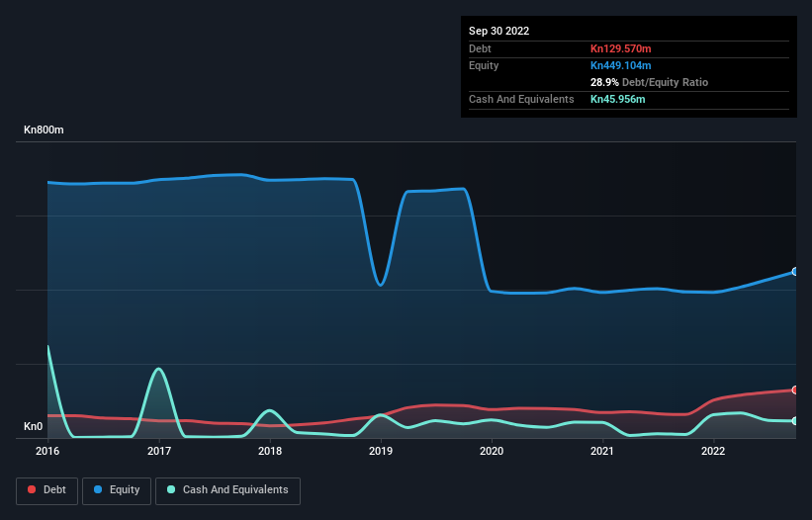This screenshot has height=520, width=812.
Task: Click the Cash endpoint marker at Sep 2022
Action: pos(795,421)
